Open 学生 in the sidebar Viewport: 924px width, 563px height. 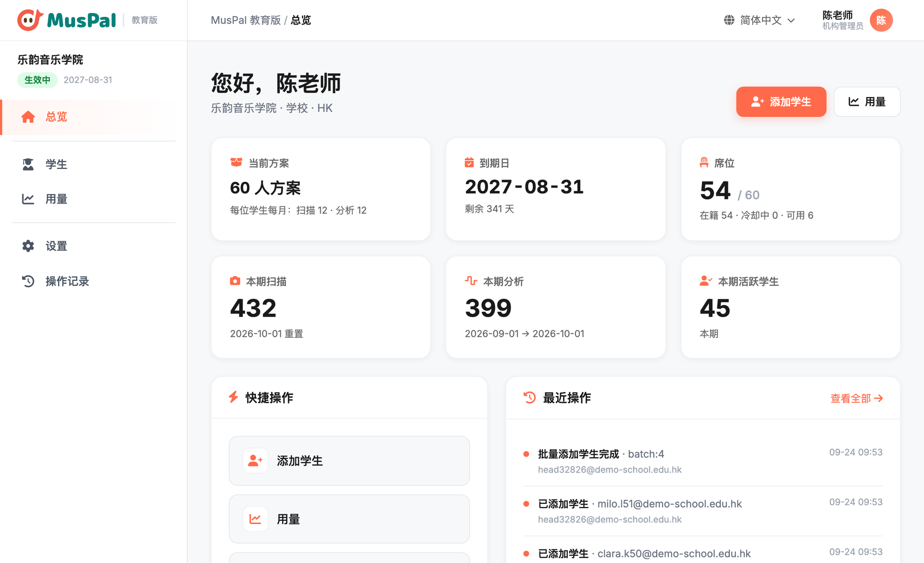pyautogui.click(x=93, y=164)
